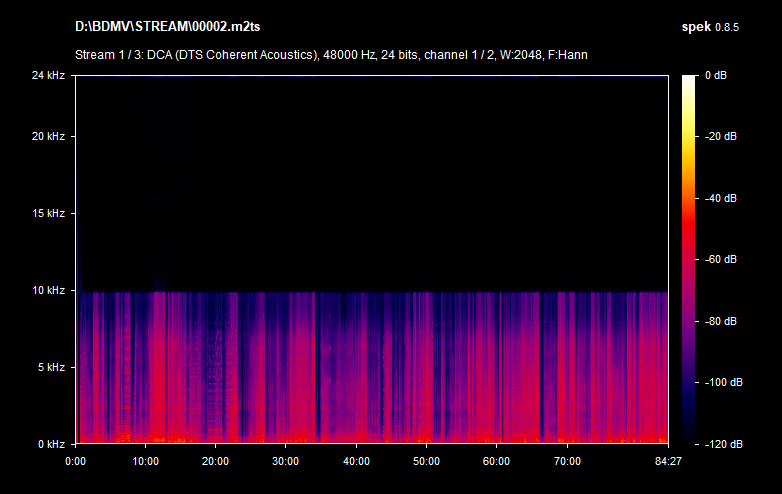
Task: Click the 70:00 time axis marker
Action: [x=567, y=461]
